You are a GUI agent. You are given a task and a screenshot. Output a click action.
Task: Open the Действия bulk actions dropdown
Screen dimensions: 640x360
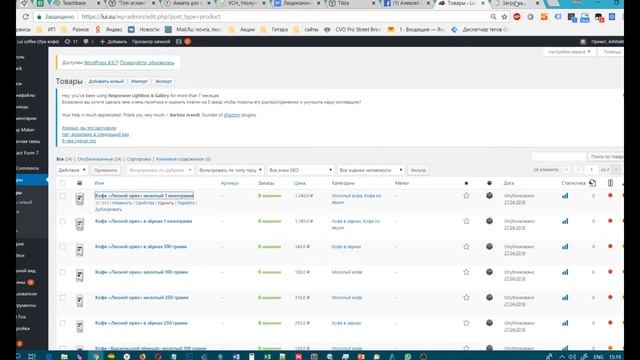[72, 170]
